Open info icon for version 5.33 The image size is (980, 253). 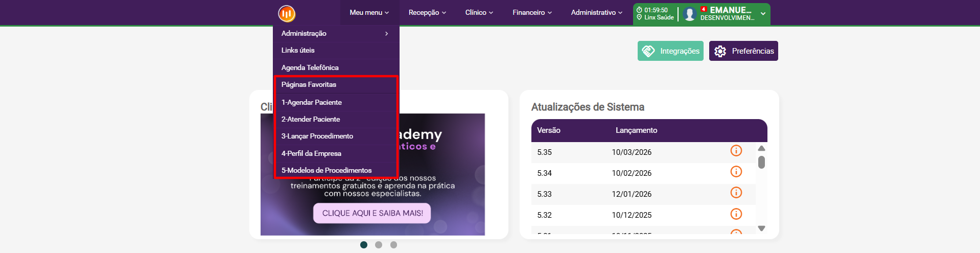[x=736, y=192]
